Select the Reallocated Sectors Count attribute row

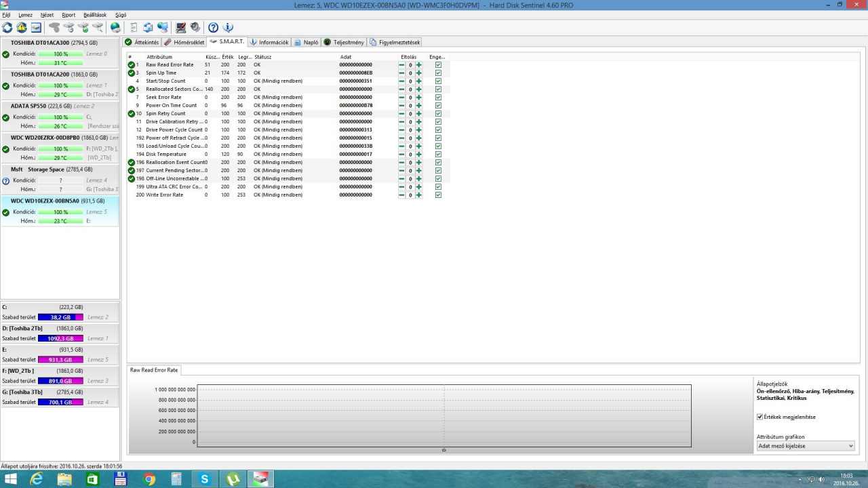coord(287,89)
